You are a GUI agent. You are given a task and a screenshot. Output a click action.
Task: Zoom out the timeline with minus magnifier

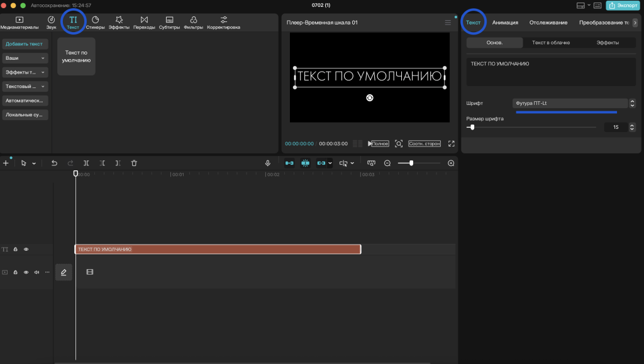coord(387,163)
